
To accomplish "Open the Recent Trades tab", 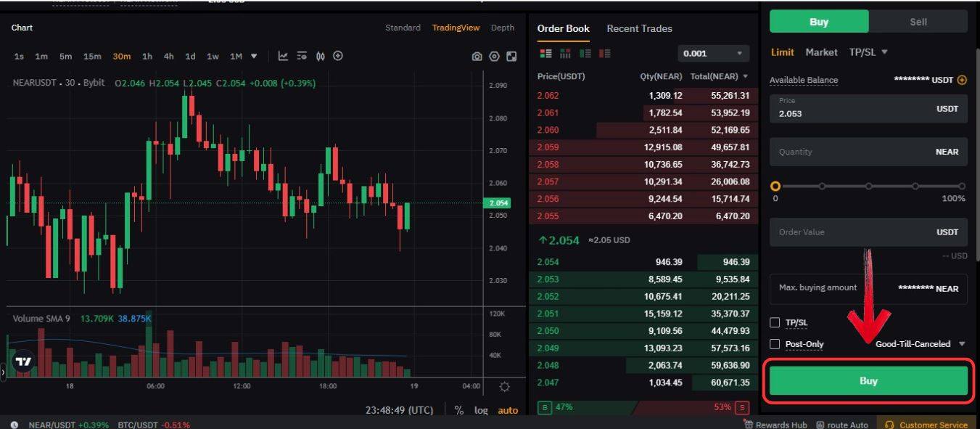I will tap(639, 28).
